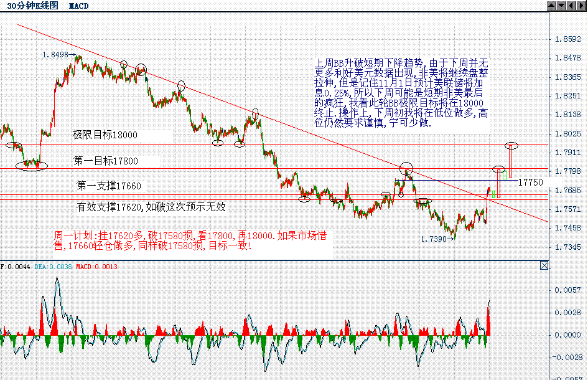Click the 1.8498 high price marker
Image resolution: width=588 pixels, height=380 pixels.
(x=59, y=55)
